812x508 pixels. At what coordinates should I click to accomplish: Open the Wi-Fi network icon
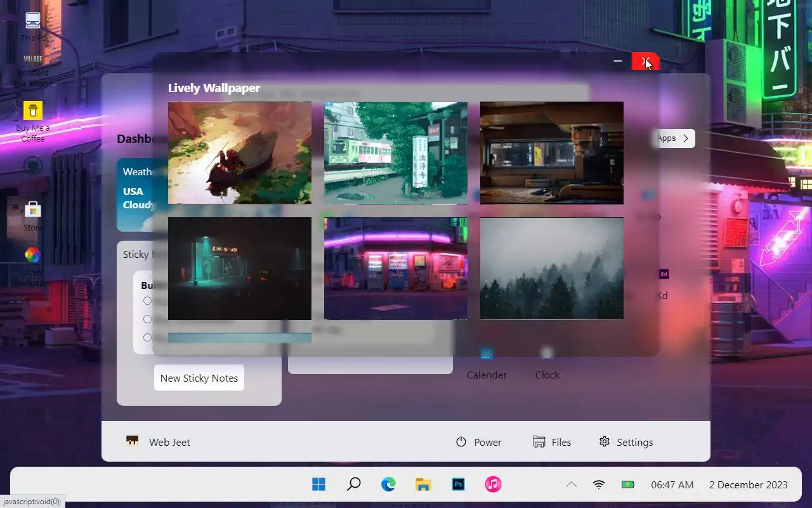tap(599, 485)
